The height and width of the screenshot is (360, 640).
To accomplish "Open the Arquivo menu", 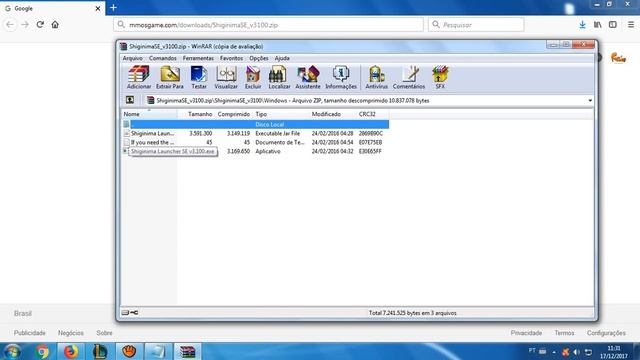I will [133, 58].
